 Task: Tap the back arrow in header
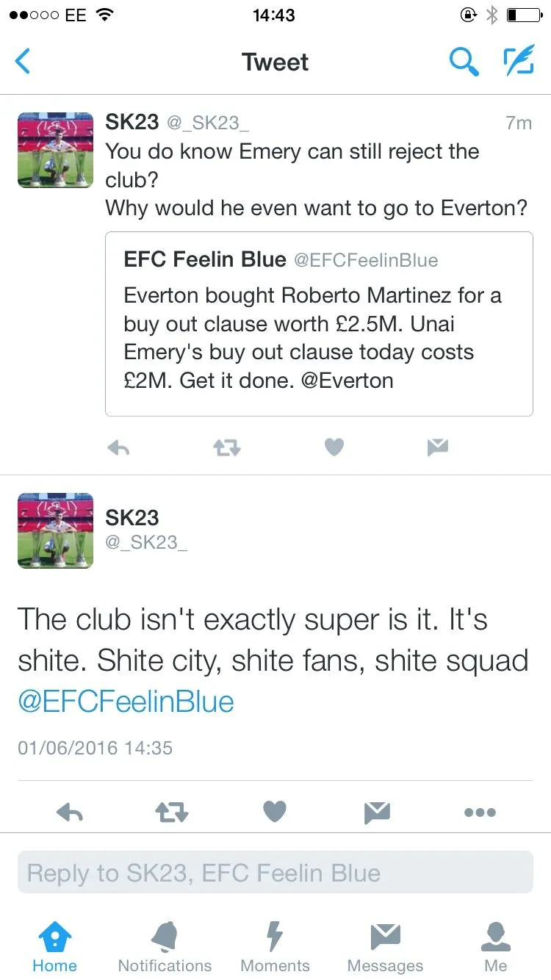click(24, 62)
